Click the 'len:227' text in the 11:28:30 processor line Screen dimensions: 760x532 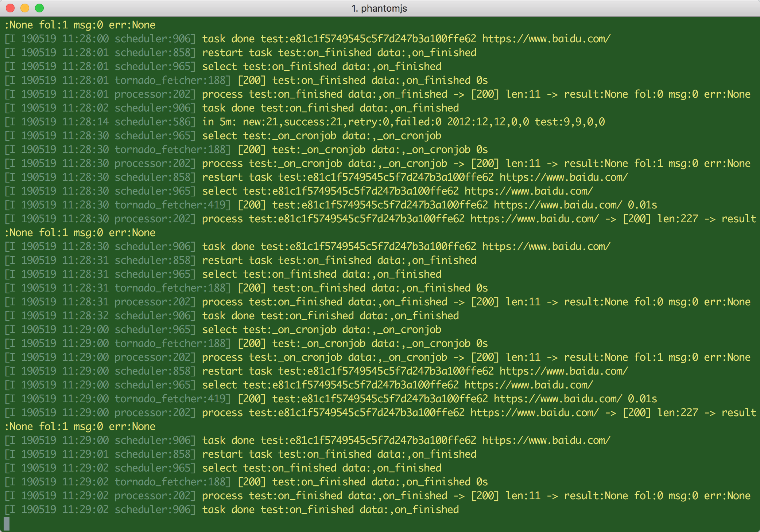pos(678,219)
